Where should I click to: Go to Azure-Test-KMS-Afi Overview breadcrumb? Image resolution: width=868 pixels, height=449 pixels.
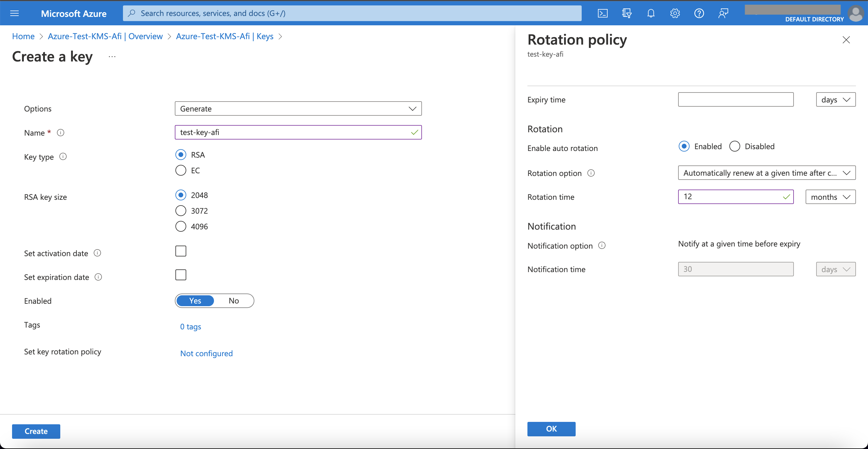[x=105, y=36]
